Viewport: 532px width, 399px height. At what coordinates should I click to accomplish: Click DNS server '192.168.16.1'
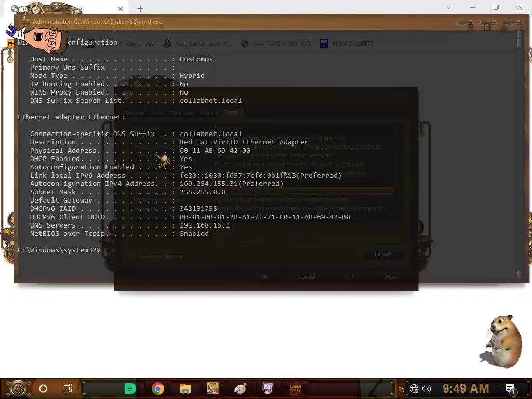pos(205,225)
